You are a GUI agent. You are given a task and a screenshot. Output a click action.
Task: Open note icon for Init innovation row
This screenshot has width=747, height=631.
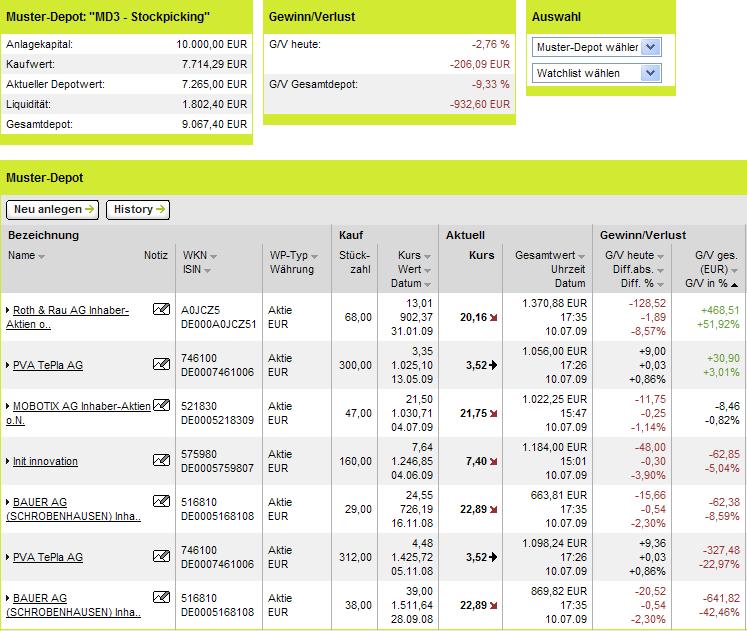pos(162,460)
